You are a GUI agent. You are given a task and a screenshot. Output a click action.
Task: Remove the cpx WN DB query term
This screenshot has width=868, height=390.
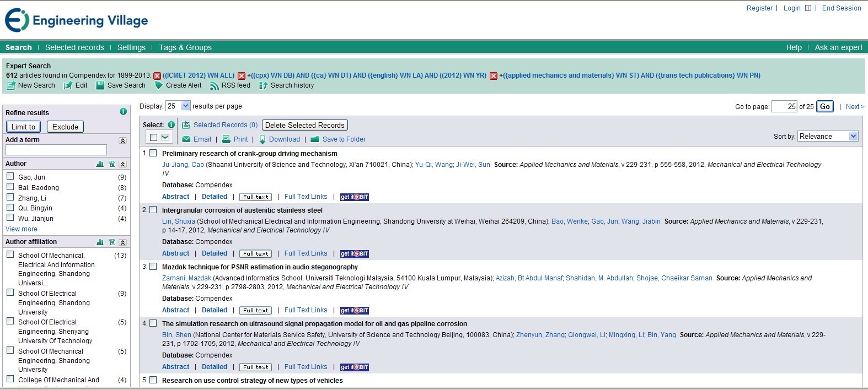pos(241,76)
